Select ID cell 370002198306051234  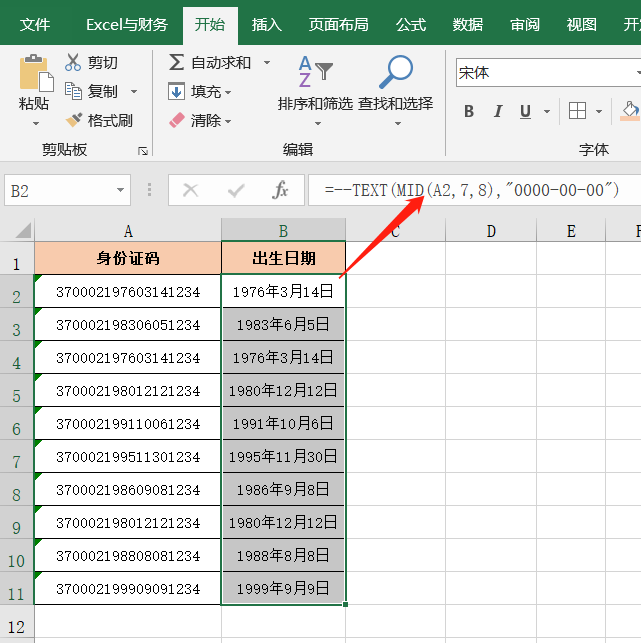[128, 324]
